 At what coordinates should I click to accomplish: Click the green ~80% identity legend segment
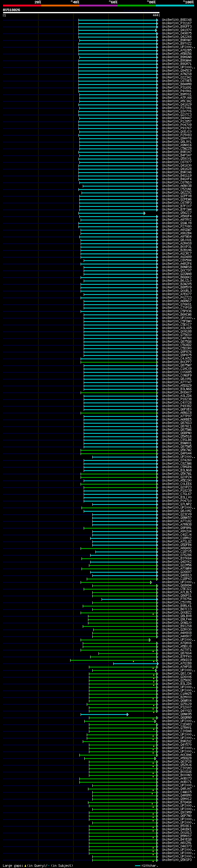click(137, 6)
